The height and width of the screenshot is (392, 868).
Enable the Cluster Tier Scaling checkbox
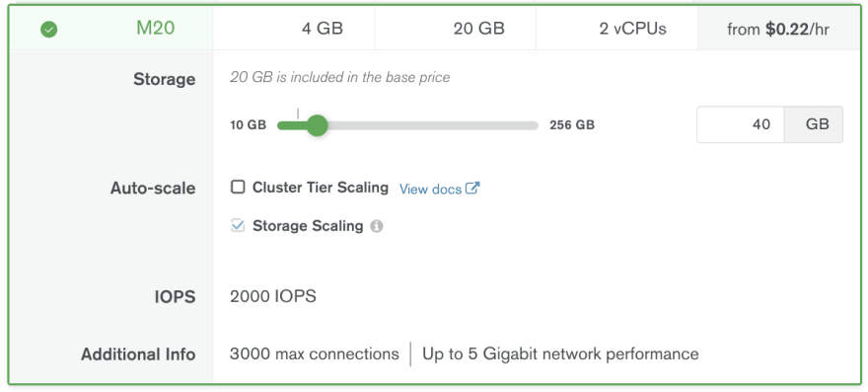(x=238, y=188)
